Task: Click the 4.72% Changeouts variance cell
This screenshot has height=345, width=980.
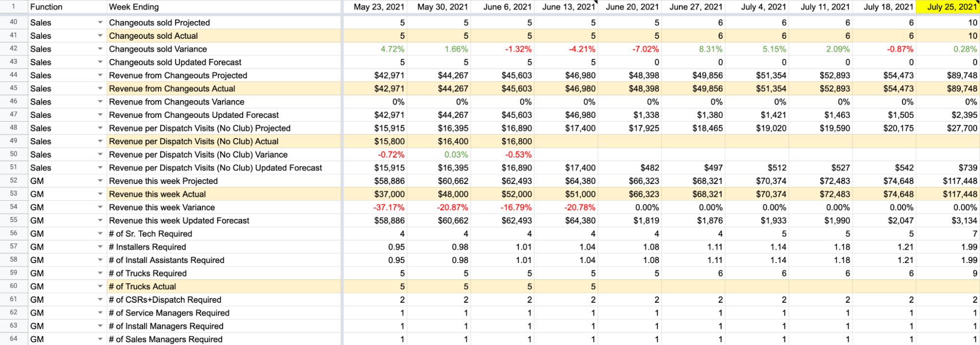Action: pyautogui.click(x=375, y=49)
